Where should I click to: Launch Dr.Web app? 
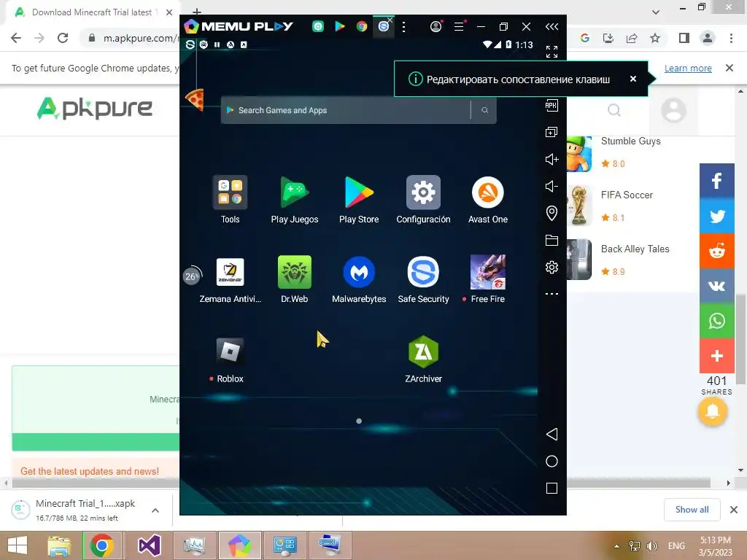pyautogui.click(x=295, y=272)
